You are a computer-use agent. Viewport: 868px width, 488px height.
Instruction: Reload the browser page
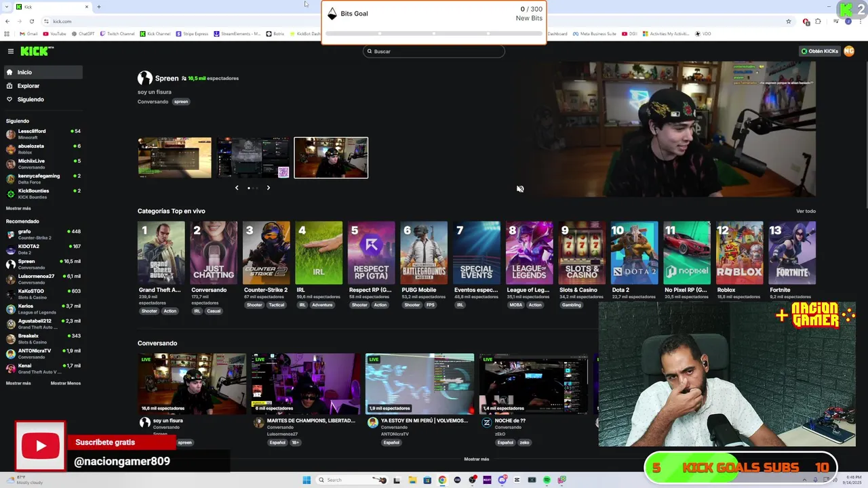(x=31, y=21)
